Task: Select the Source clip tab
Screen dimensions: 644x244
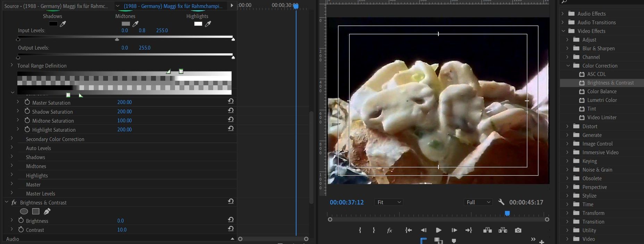Action: click(56, 6)
